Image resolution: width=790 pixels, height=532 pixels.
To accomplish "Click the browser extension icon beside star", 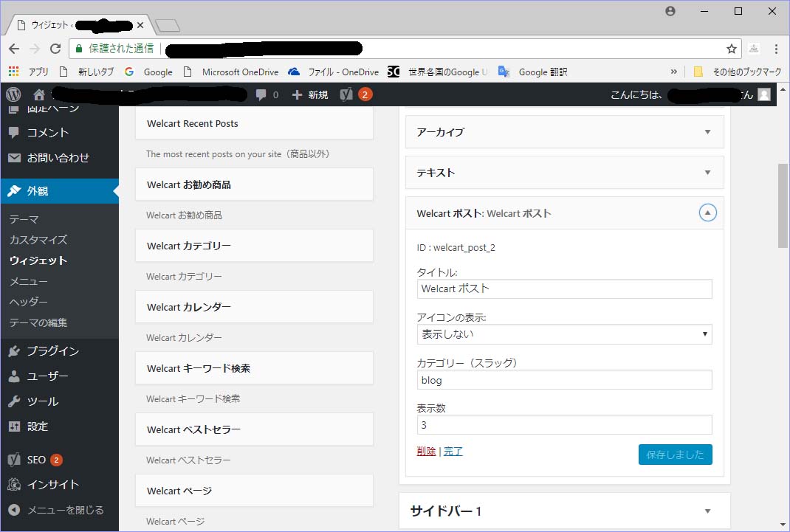I will (754, 48).
